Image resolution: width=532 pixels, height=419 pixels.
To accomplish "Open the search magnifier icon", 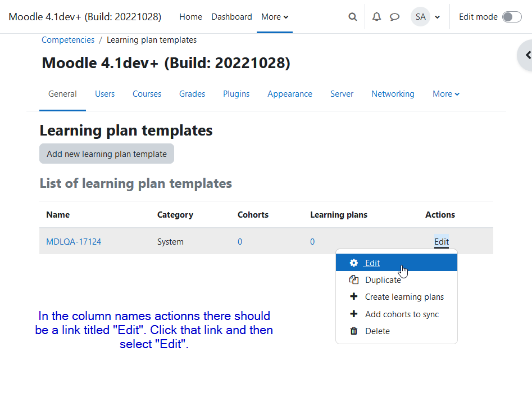I will (x=353, y=17).
